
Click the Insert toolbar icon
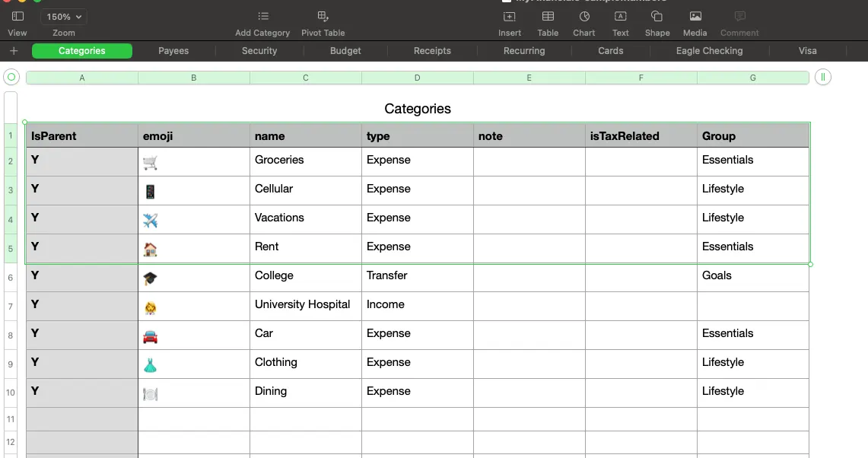point(510,17)
